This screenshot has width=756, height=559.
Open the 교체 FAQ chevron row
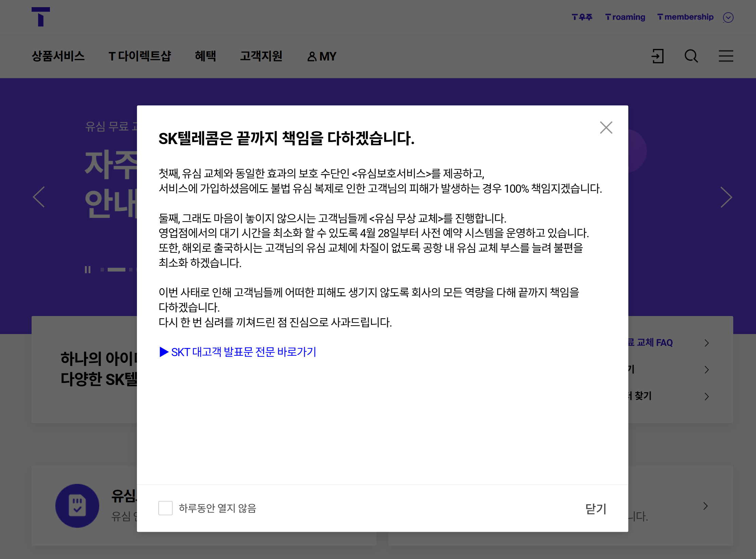click(x=706, y=343)
